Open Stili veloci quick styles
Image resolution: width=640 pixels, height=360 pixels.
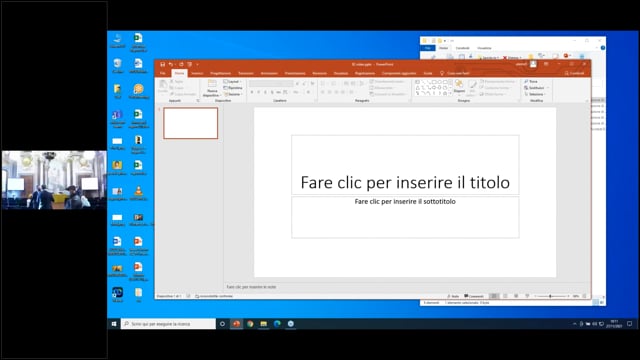coord(472,87)
